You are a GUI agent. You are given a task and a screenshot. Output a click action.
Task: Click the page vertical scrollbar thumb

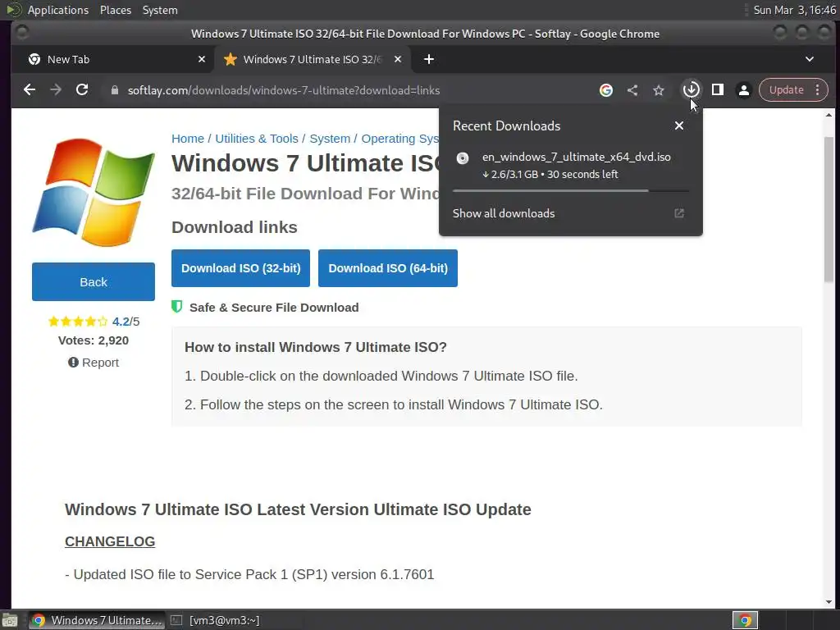(829, 209)
